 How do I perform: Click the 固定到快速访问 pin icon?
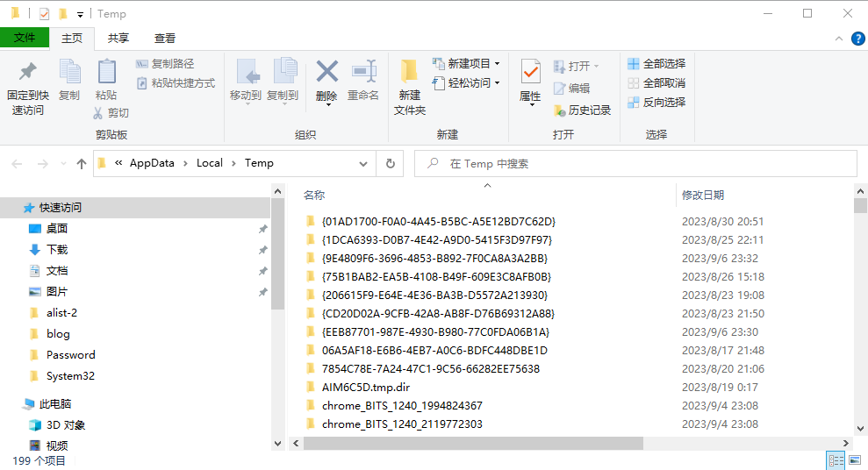[28, 71]
